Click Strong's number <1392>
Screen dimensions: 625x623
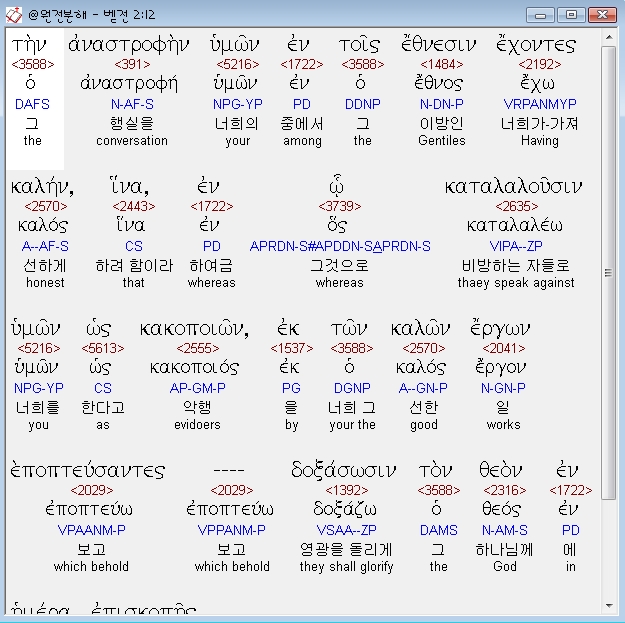pos(346,490)
